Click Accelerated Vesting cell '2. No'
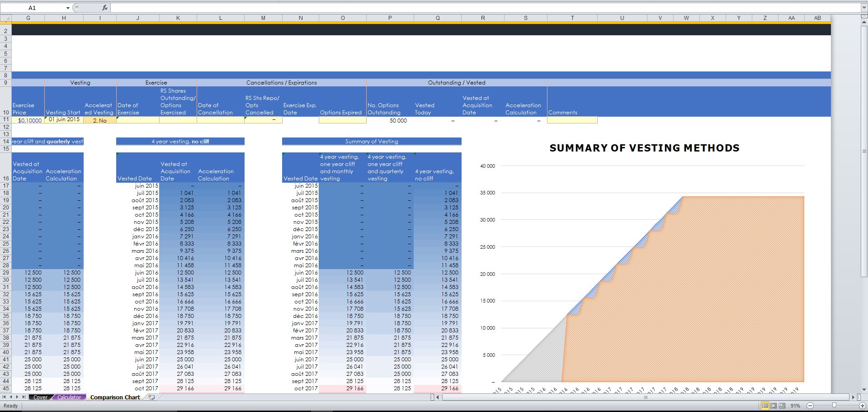Image resolution: width=868 pixels, height=412 pixels. click(100, 120)
